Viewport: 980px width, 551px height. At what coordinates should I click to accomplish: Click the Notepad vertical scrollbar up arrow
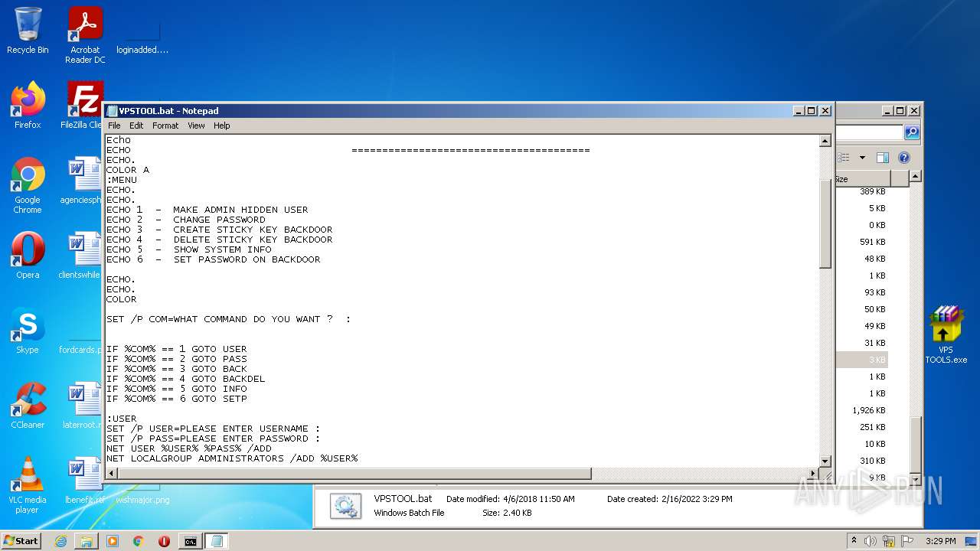(825, 142)
